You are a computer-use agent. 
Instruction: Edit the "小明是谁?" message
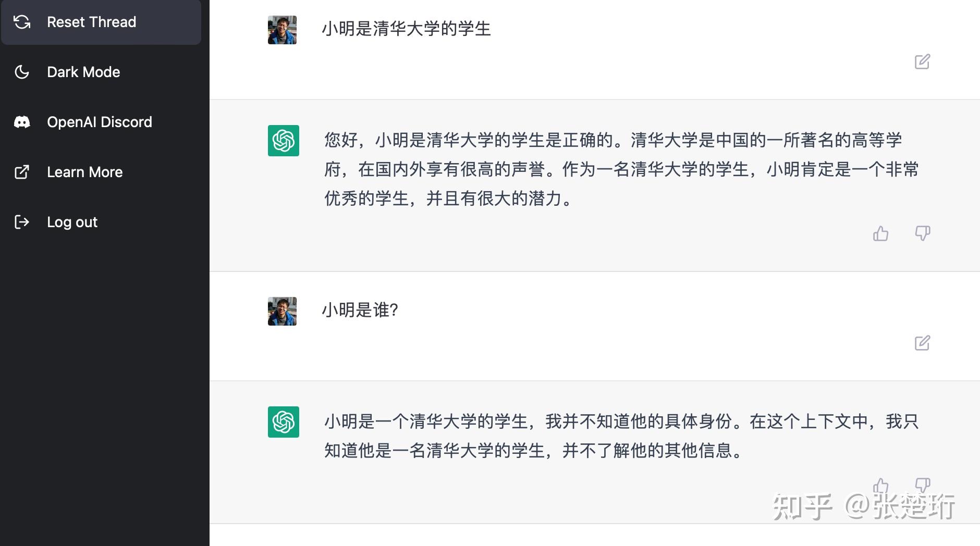(x=922, y=343)
